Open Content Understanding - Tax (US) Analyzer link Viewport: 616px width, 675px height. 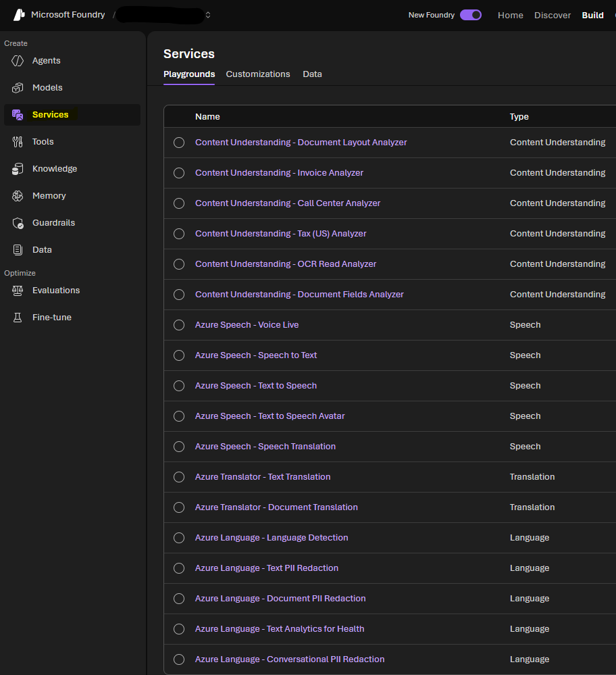pos(281,234)
